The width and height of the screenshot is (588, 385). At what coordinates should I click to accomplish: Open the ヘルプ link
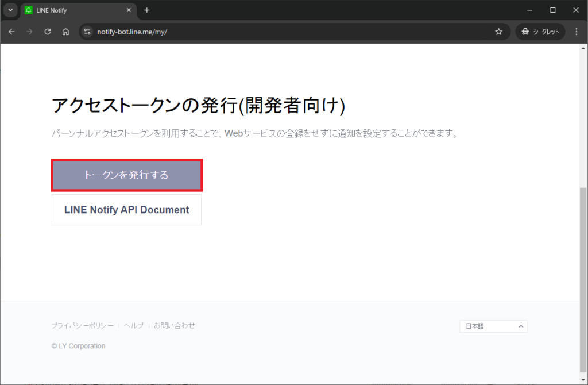point(134,325)
